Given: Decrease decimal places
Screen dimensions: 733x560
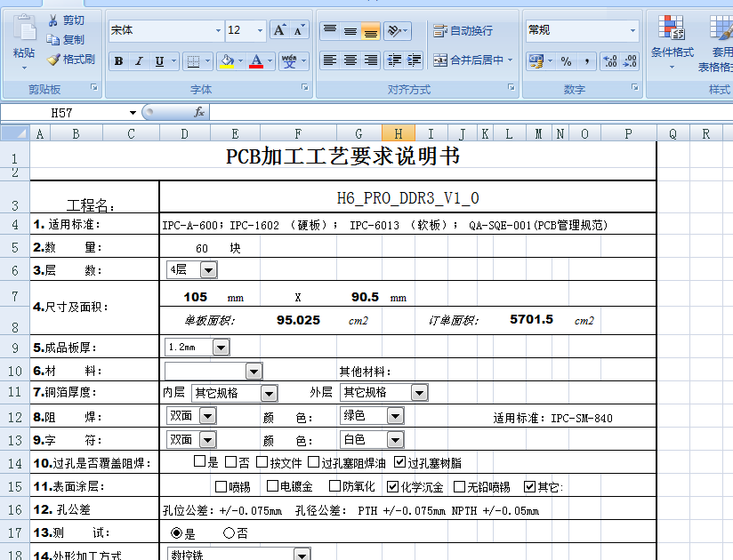Looking at the screenshot, I should pos(630,61).
